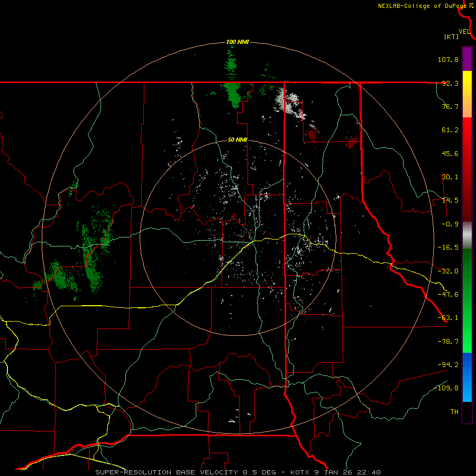Click the [KT] units label
The image size is (476, 476).
pos(452,36)
